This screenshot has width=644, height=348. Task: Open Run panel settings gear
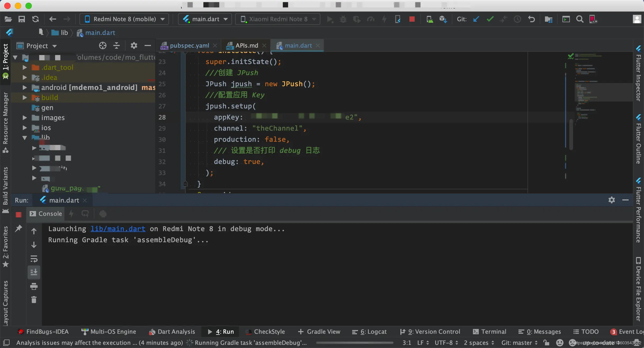pyautogui.click(x=611, y=200)
